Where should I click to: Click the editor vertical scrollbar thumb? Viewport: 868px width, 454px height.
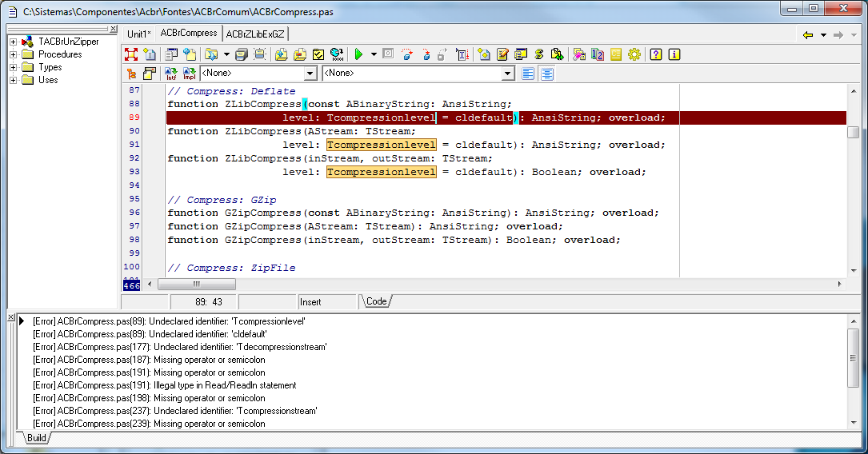[853, 132]
